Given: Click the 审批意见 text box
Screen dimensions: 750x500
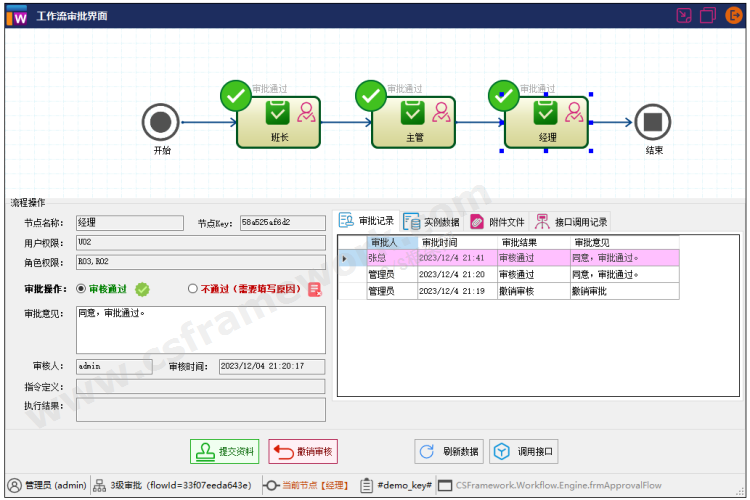Looking at the screenshot, I should [x=200, y=329].
